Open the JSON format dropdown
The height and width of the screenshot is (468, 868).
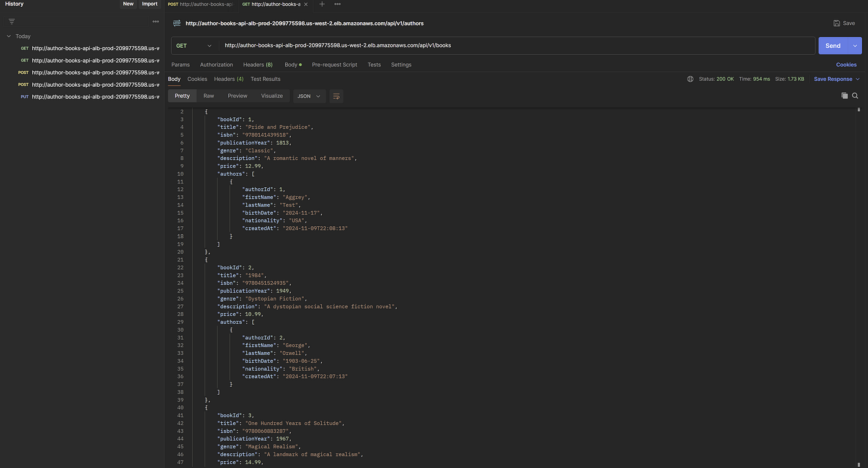309,96
